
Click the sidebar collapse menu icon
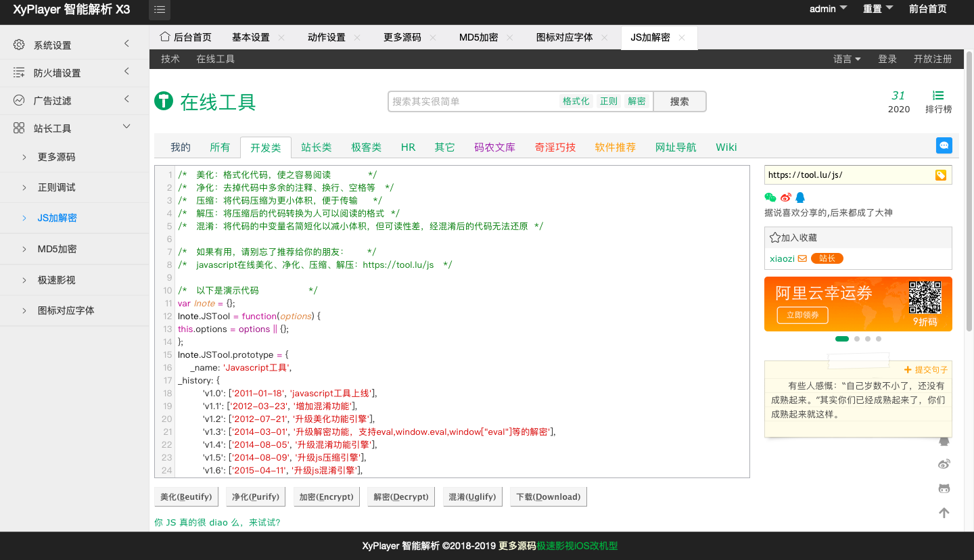[160, 9]
